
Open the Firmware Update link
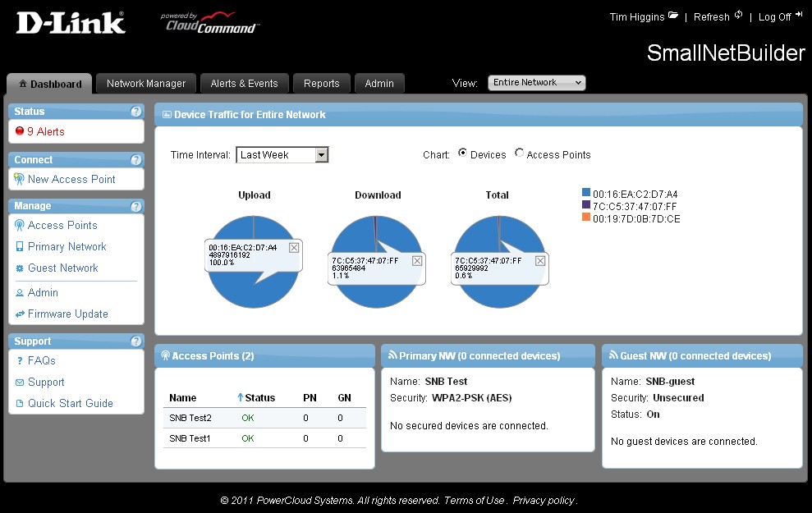point(68,314)
